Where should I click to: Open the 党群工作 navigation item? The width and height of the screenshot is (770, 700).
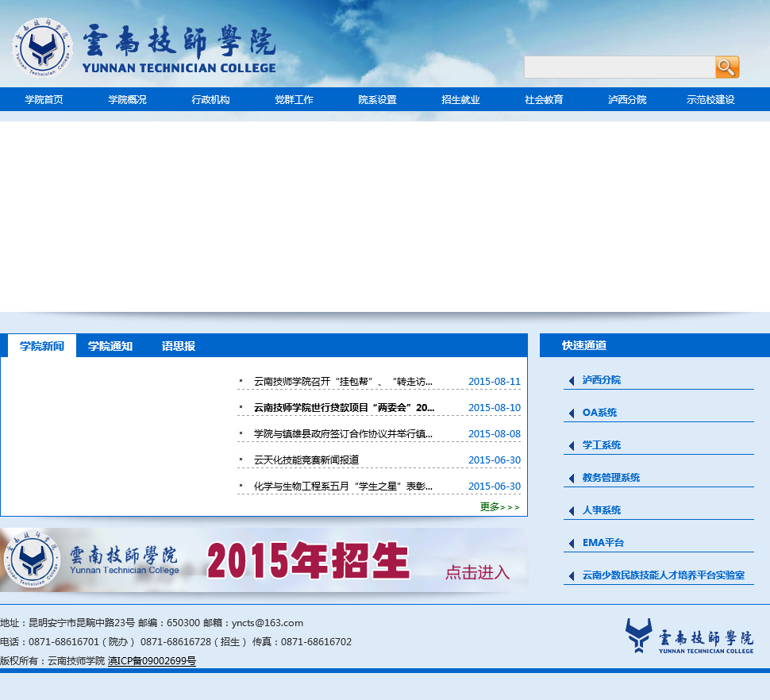click(x=295, y=100)
